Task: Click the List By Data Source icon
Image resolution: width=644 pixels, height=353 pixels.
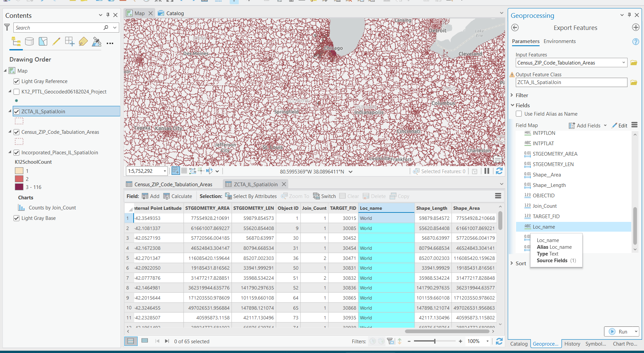Action: pos(30,42)
